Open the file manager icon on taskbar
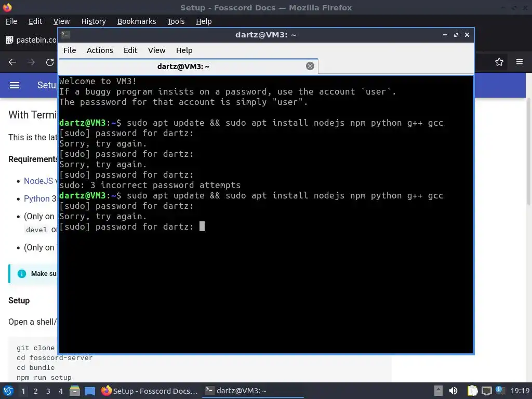532x399 pixels. click(74, 391)
